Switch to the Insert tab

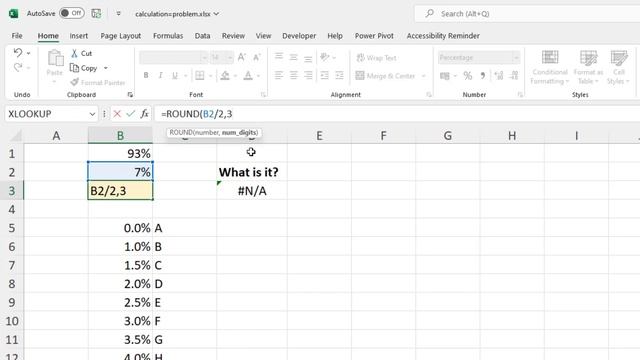(79, 36)
